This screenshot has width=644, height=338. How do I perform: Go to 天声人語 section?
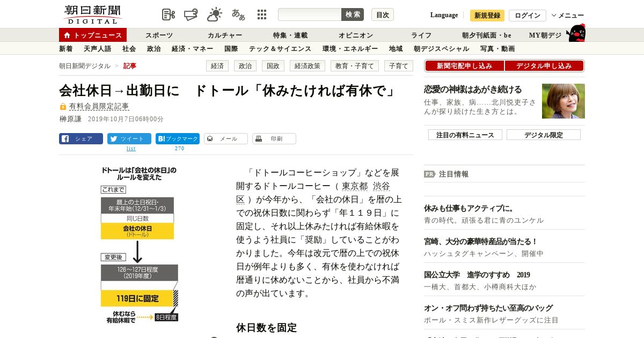(98, 49)
